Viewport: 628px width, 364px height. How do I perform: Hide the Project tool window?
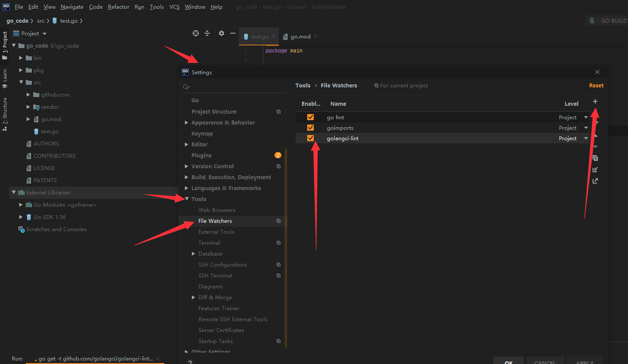tap(233, 33)
